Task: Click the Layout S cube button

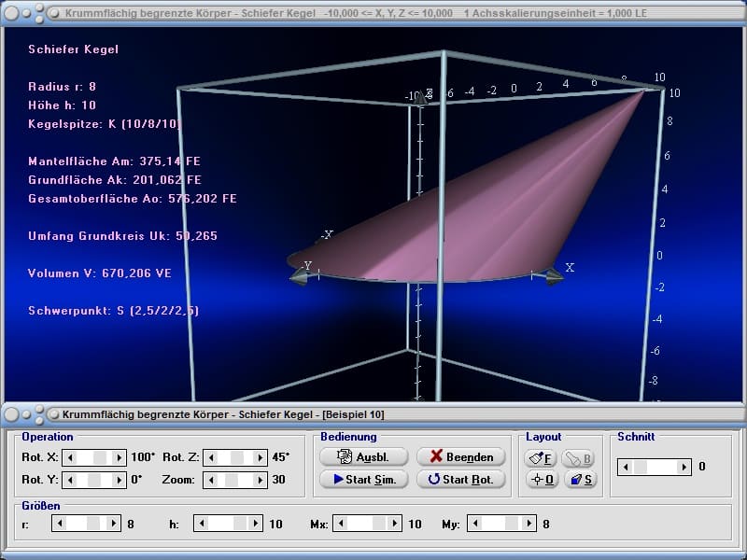Action: [580, 480]
